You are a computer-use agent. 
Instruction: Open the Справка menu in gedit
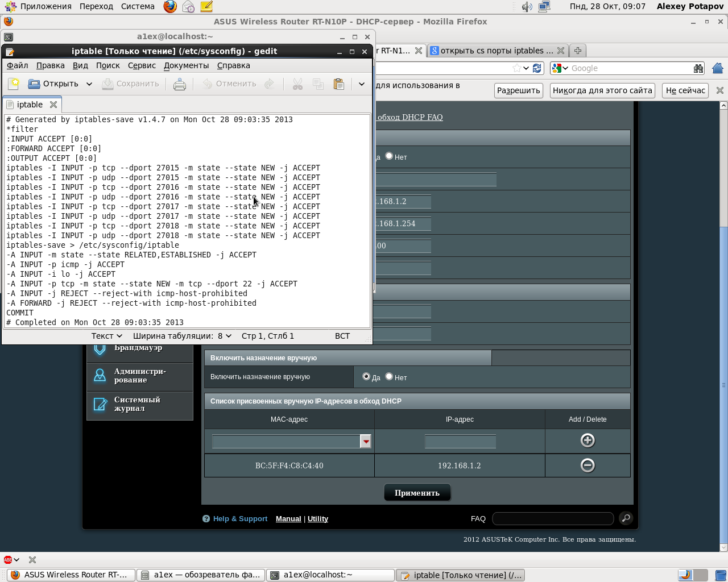tap(234, 65)
